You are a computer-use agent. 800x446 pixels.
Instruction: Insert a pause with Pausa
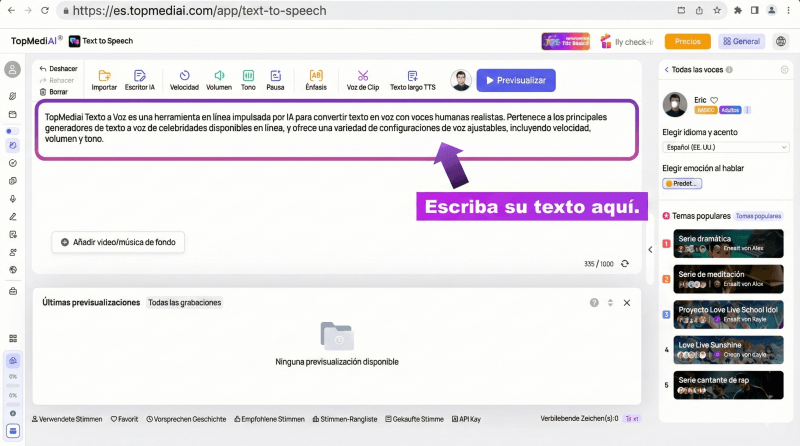pyautogui.click(x=276, y=80)
